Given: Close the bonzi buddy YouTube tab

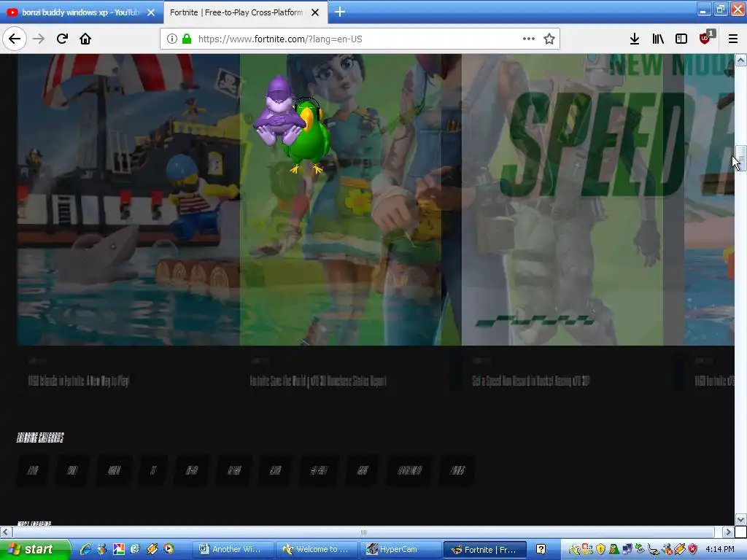Looking at the screenshot, I should [151, 12].
